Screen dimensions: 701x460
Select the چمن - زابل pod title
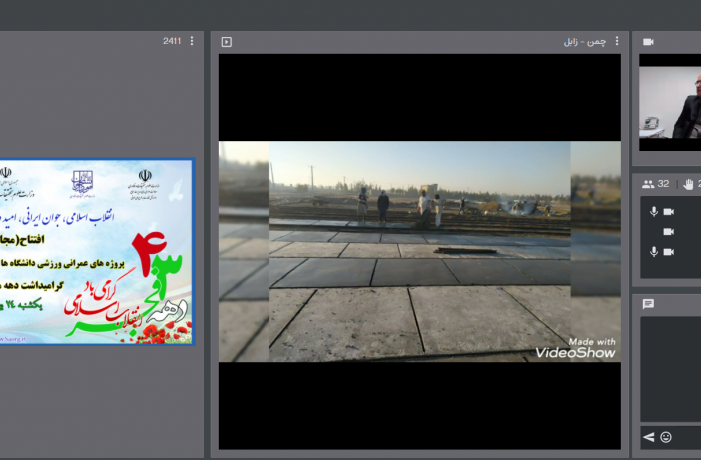[x=584, y=41]
